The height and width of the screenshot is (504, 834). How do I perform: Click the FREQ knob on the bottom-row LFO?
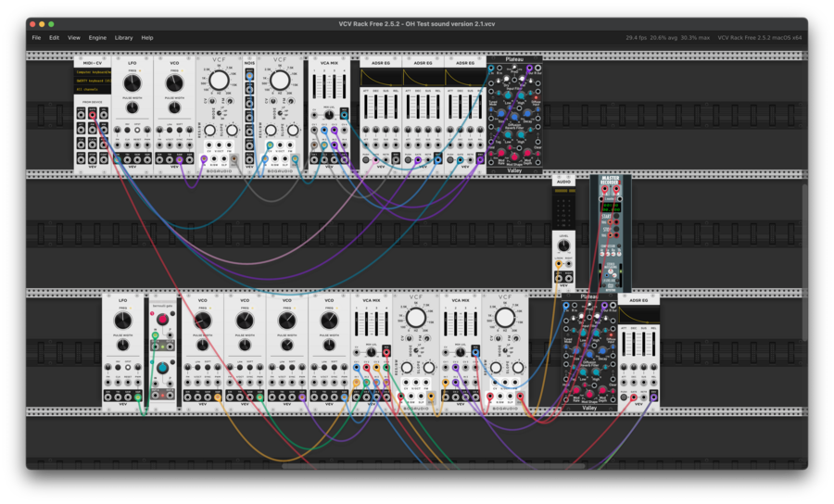[122, 320]
